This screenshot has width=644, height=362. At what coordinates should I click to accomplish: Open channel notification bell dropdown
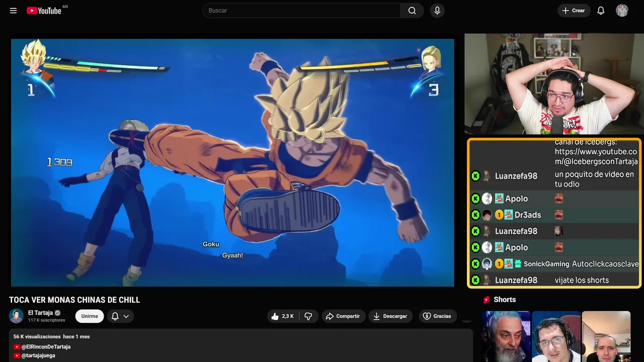click(120, 316)
